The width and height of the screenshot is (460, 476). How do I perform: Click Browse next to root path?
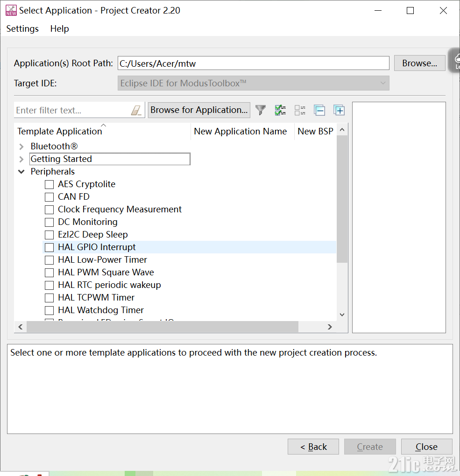pyautogui.click(x=419, y=63)
